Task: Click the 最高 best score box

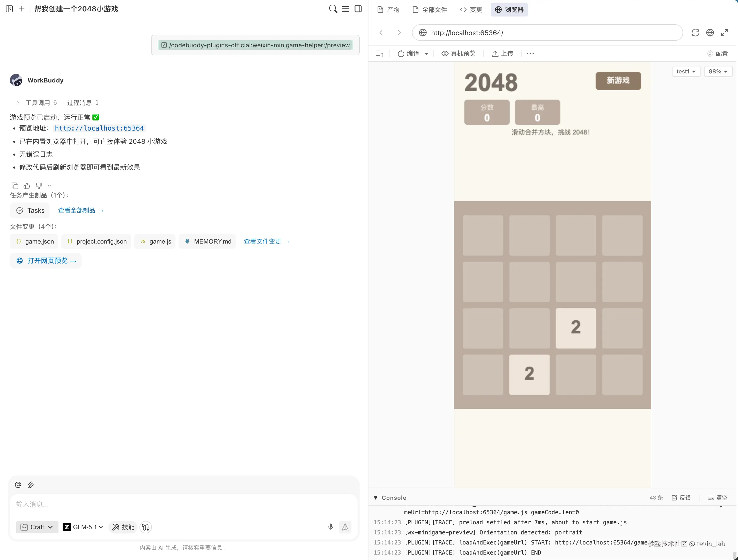Action: [x=537, y=112]
